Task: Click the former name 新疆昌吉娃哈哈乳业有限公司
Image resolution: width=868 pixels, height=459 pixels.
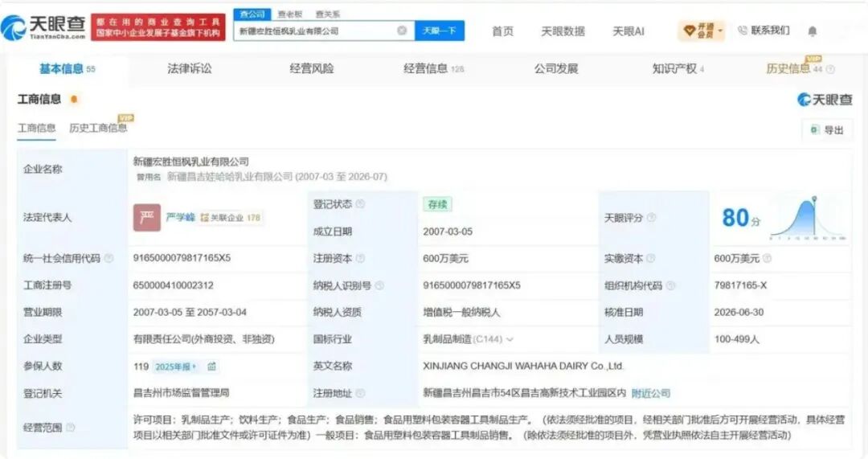Action: point(230,177)
